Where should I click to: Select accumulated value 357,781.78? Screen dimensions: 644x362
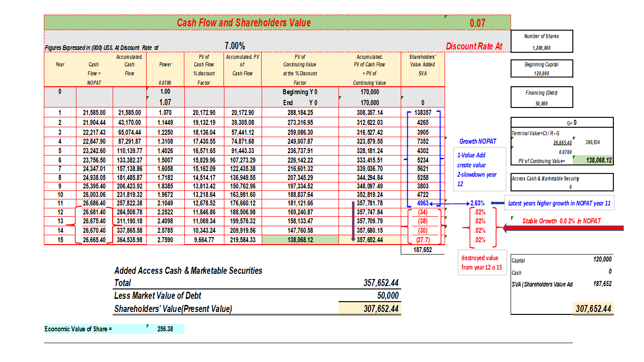tap(370, 203)
